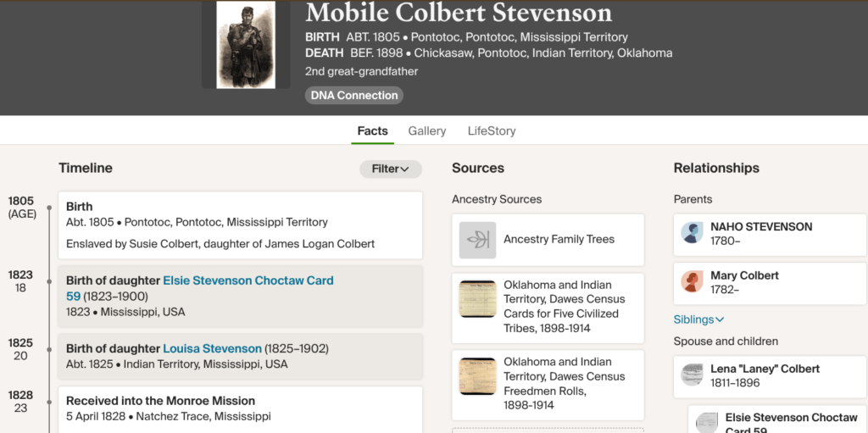868x433 pixels.
Task: Open Elsie Stevenson Choctaw Card 59 link
Action: 248,280
